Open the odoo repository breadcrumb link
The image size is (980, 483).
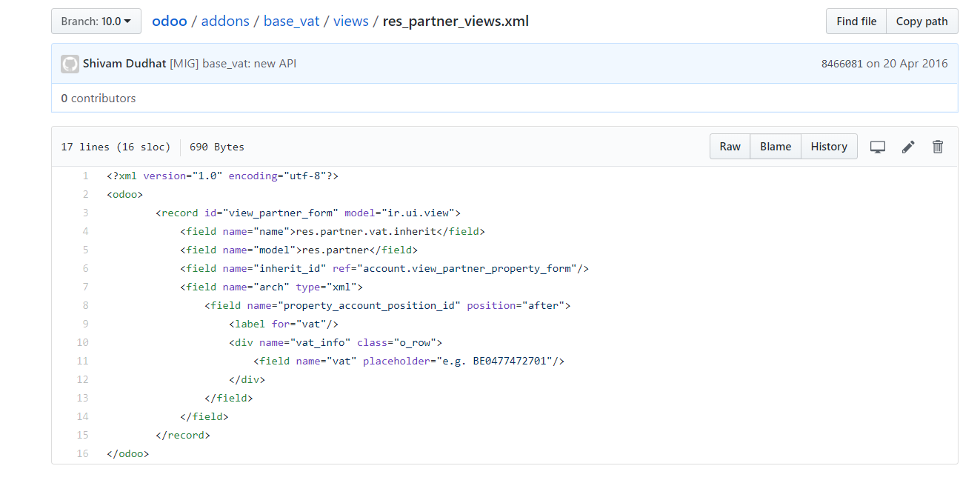170,21
